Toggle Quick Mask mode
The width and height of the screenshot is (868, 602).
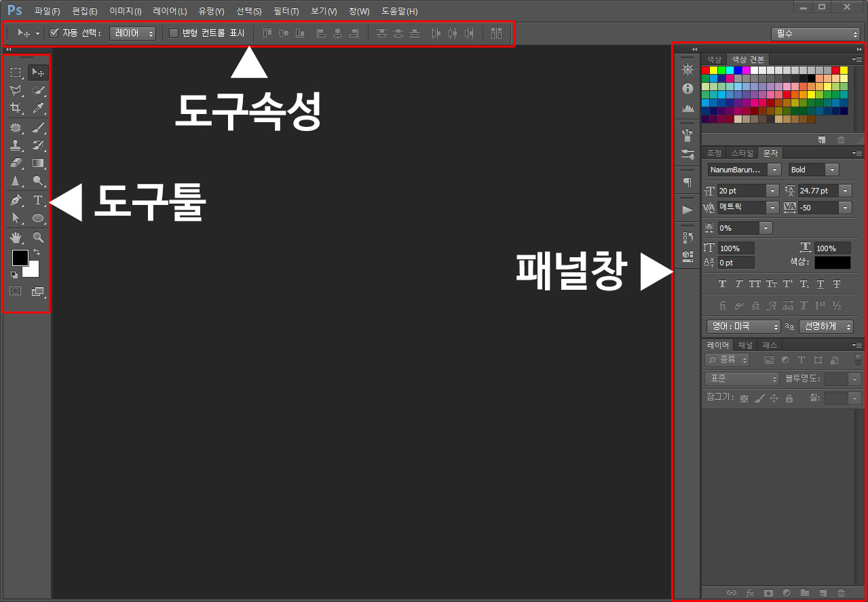(x=16, y=290)
